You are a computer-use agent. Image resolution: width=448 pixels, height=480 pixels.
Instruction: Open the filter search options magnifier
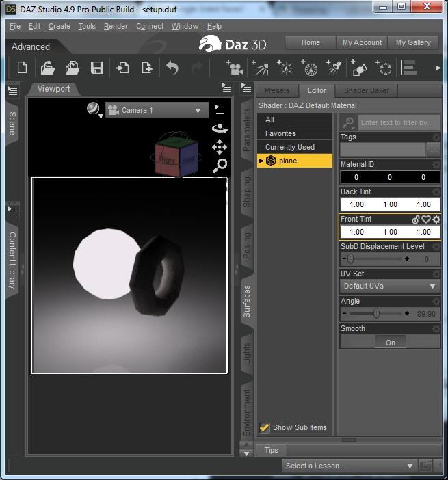[348, 123]
